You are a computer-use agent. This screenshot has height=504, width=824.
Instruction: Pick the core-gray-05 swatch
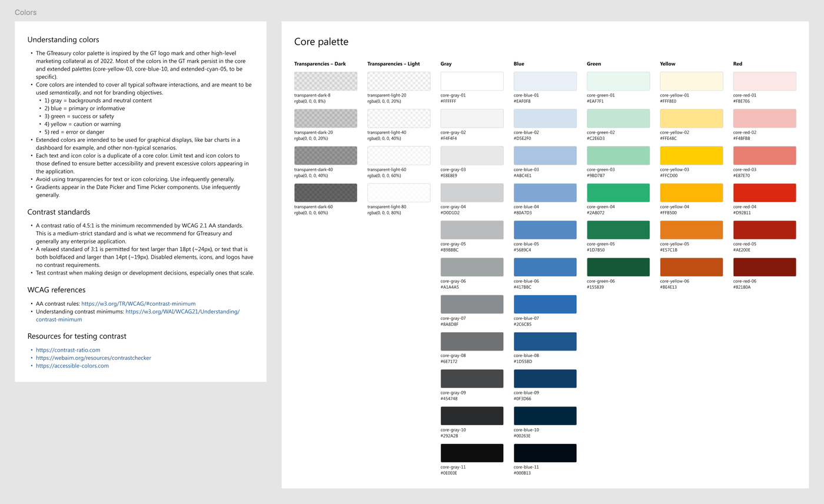tap(472, 230)
